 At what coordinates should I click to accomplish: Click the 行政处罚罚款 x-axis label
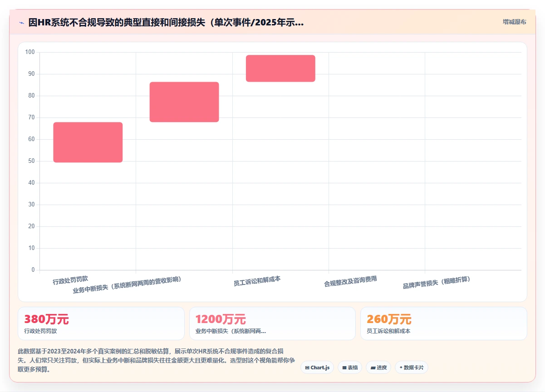coord(70,280)
